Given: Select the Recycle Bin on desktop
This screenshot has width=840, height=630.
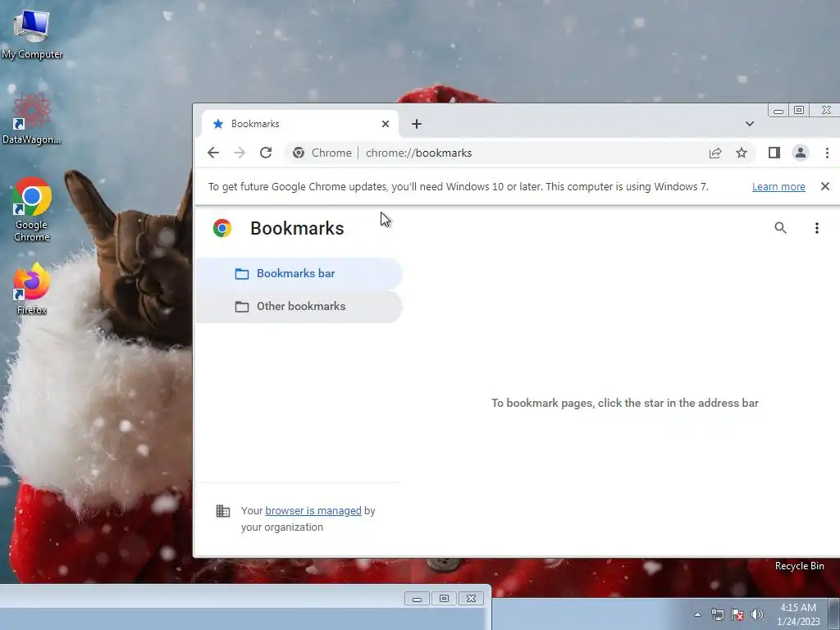Looking at the screenshot, I should [x=799, y=566].
